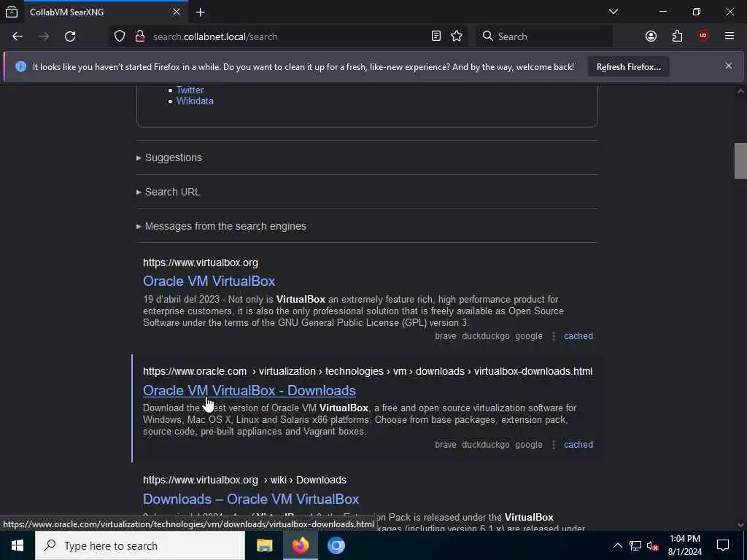Viewport: 747px width, 560px height.
Task: Open Oracle VM VirtualBox - Downloads result
Action: tap(249, 391)
